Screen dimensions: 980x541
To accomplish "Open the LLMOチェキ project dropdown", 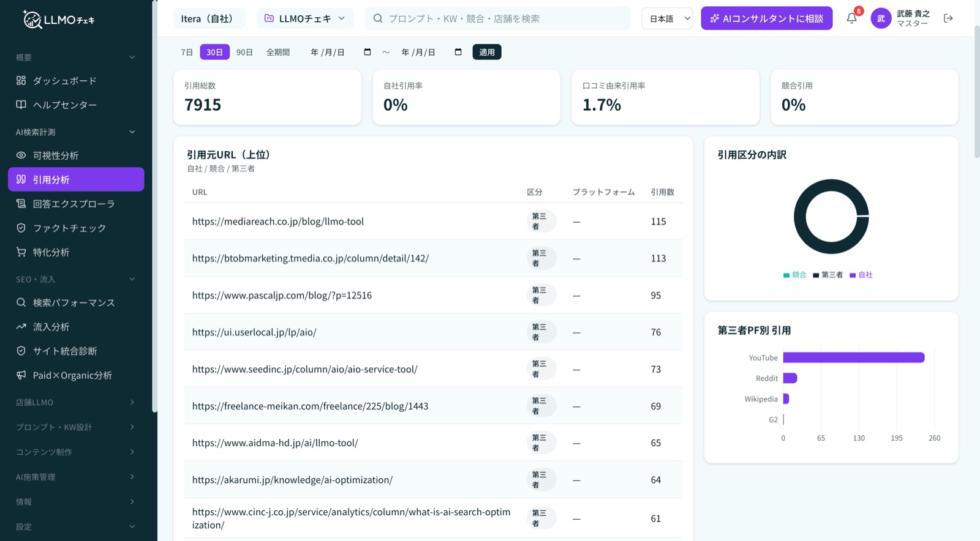I will point(304,18).
